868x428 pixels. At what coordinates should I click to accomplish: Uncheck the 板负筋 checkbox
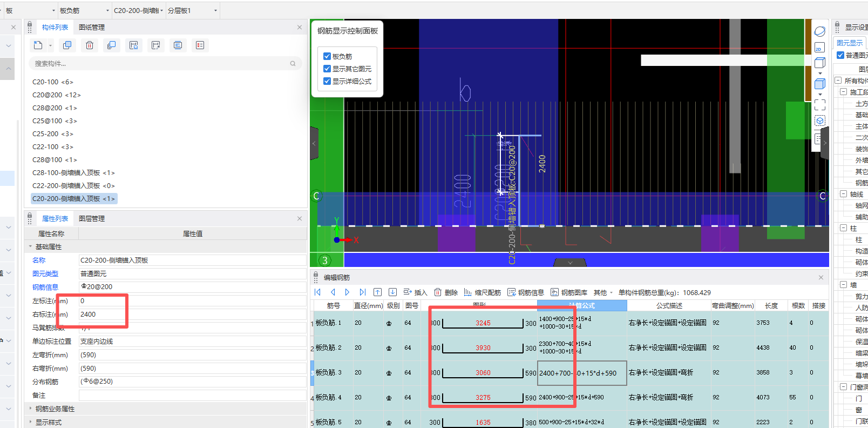tap(327, 56)
